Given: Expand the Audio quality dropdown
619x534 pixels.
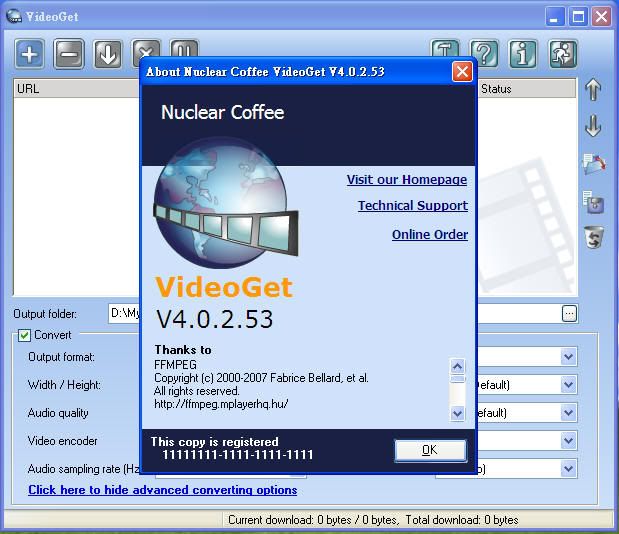Looking at the screenshot, I should tap(568, 413).
